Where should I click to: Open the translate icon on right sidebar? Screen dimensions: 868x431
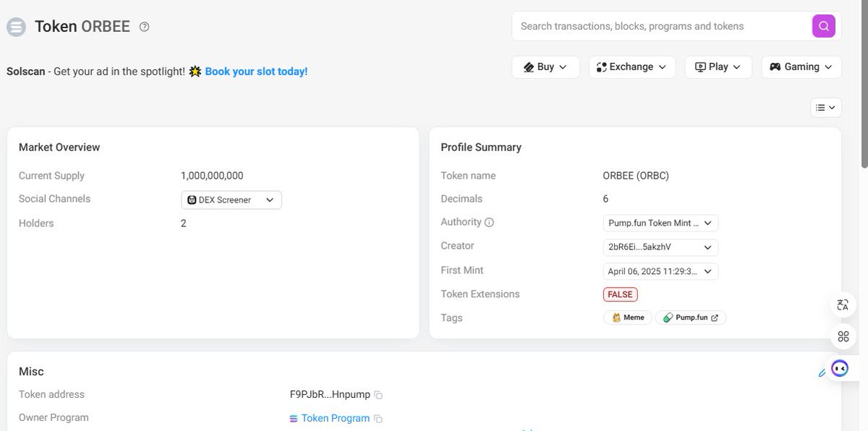point(843,305)
